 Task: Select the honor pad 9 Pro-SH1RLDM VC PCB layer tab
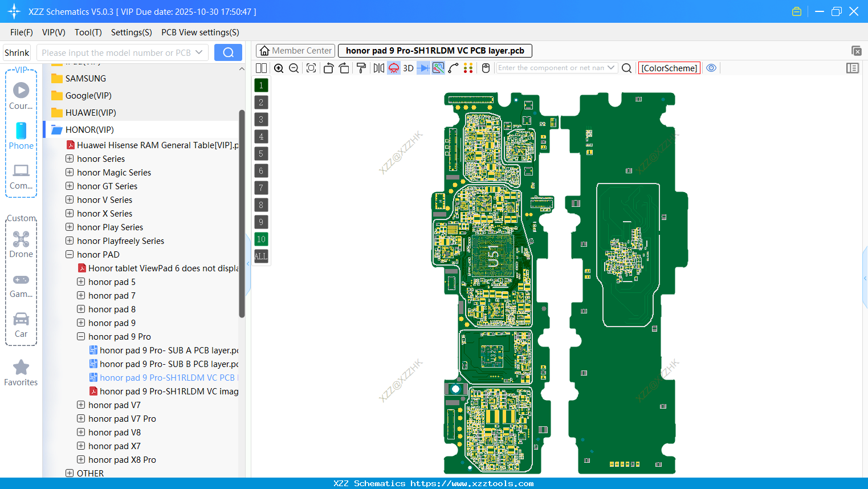(x=435, y=51)
